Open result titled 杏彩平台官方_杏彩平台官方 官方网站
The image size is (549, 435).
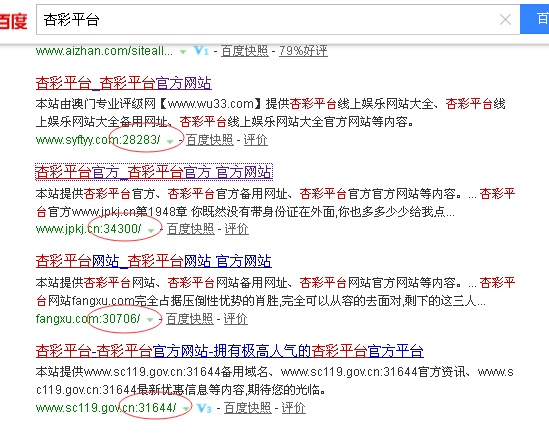154,172
